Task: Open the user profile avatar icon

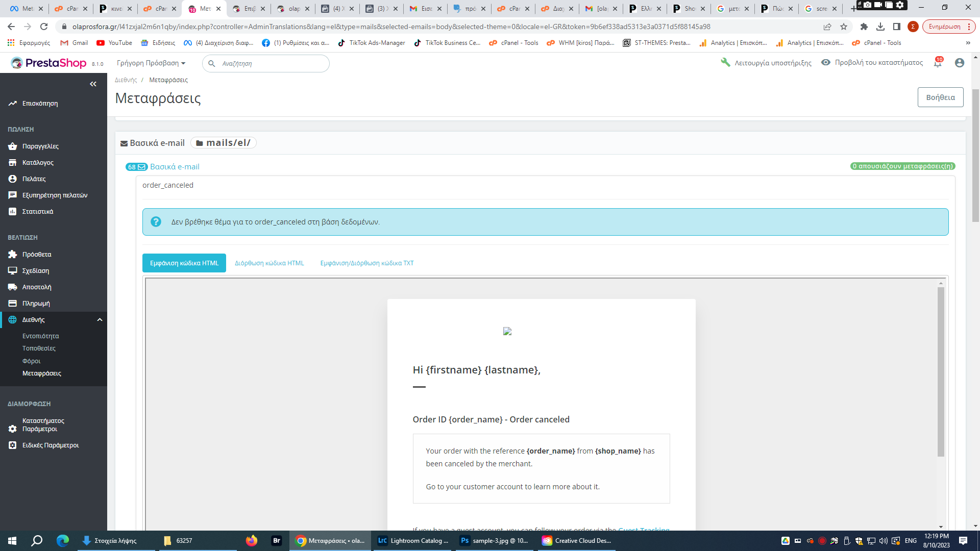Action: tap(959, 63)
